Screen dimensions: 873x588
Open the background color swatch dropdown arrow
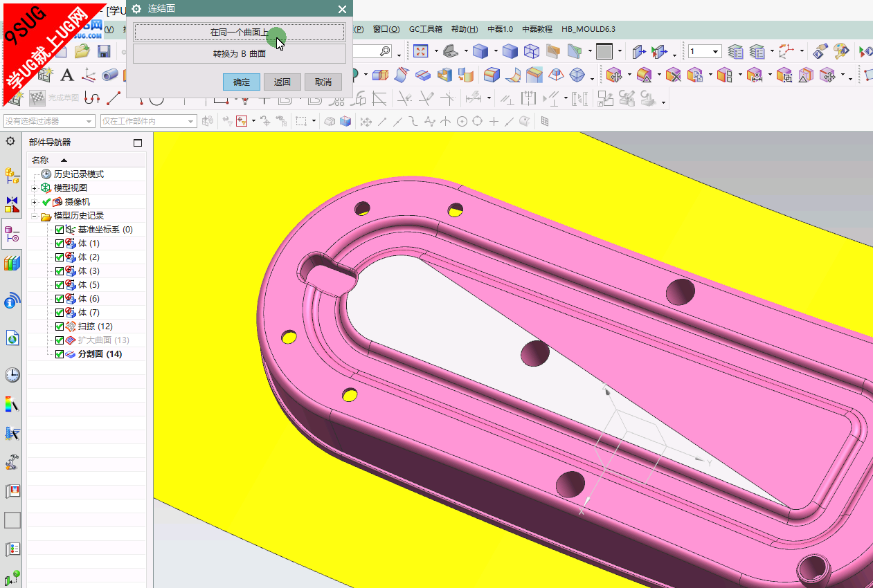(620, 51)
